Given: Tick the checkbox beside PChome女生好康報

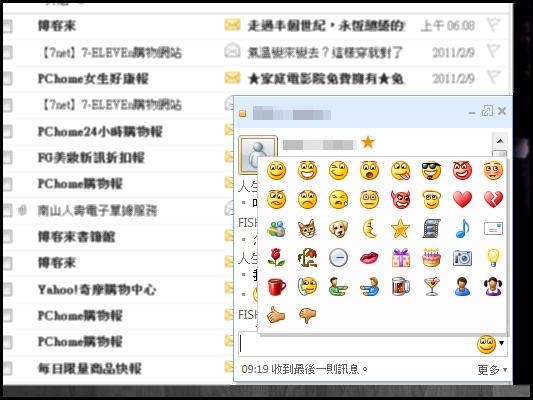Looking at the screenshot, I should [x=7, y=79].
